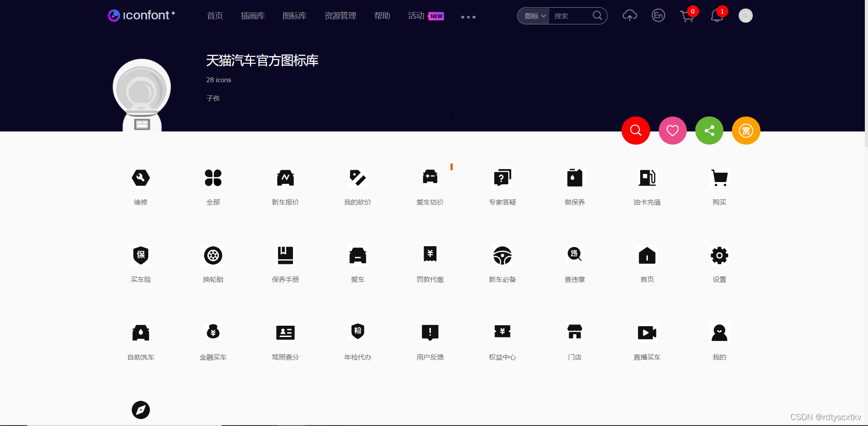Select the 自助洗车 car wash icon

[x=141, y=332]
